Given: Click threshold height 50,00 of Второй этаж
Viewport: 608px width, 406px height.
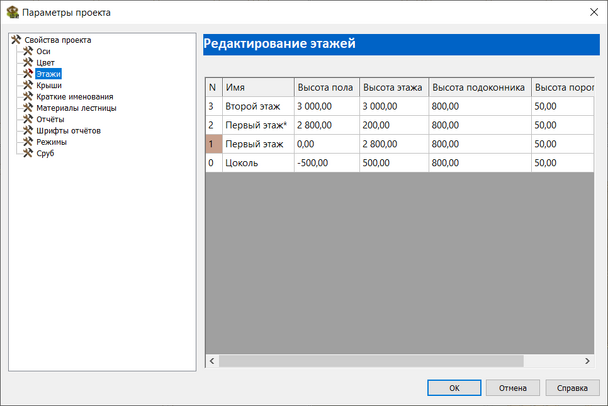Looking at the screenshot, I should [563, 106].
